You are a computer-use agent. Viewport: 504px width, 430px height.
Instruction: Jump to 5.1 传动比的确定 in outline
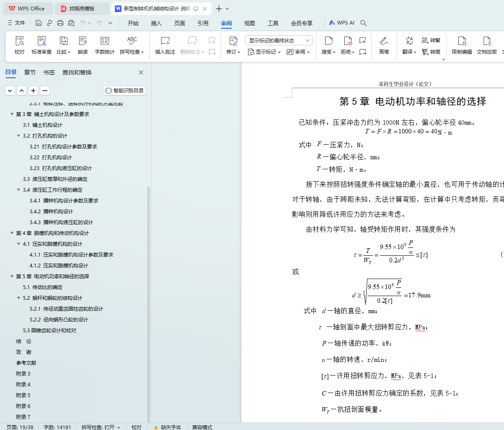(43, 287)
